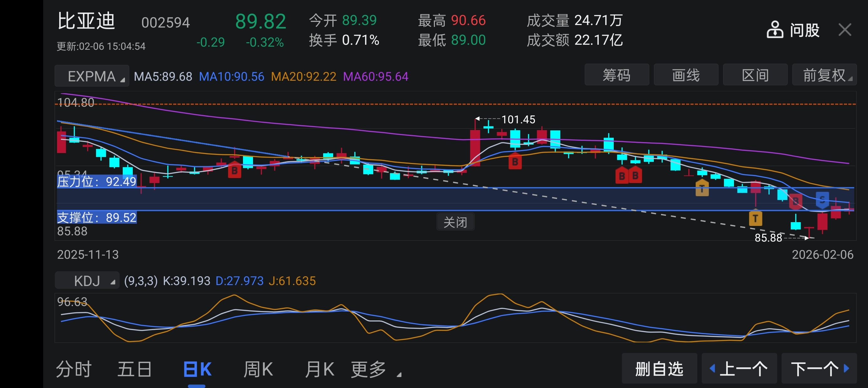Click 关闭 to hide support/pressure lines

click(x=455, y=222)
